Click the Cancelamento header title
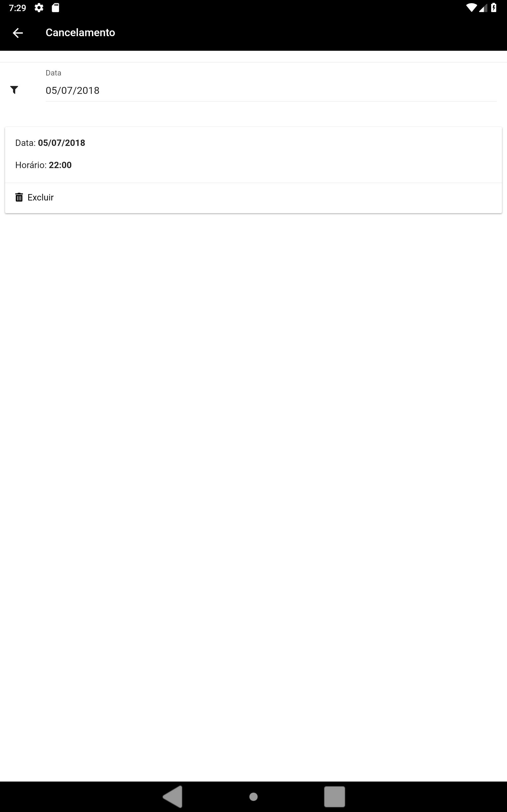Viewport: 507px width, 812px height. click(x=80, y=33)
